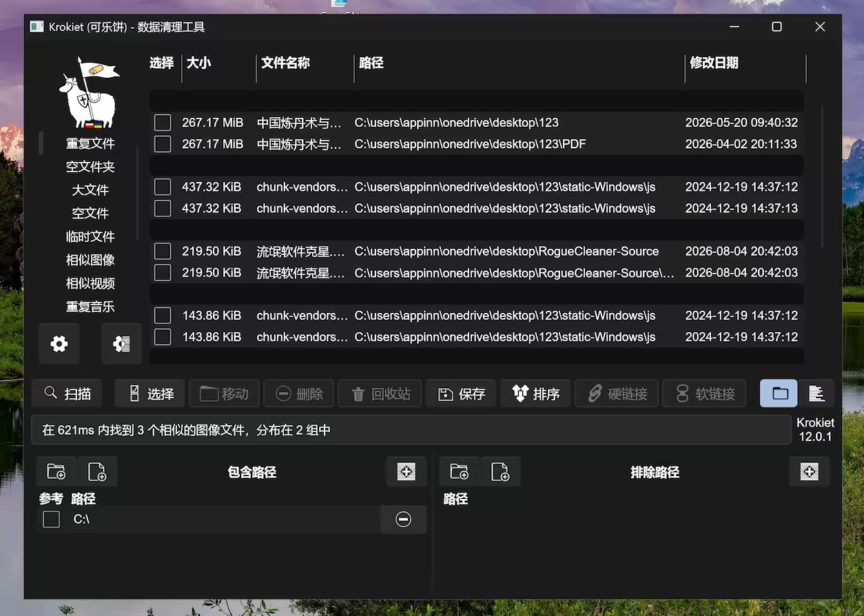Select the 相似图像 tool
Image resolution: width=864 pixels, height=616 pixels.
click(x=90, y=260)
